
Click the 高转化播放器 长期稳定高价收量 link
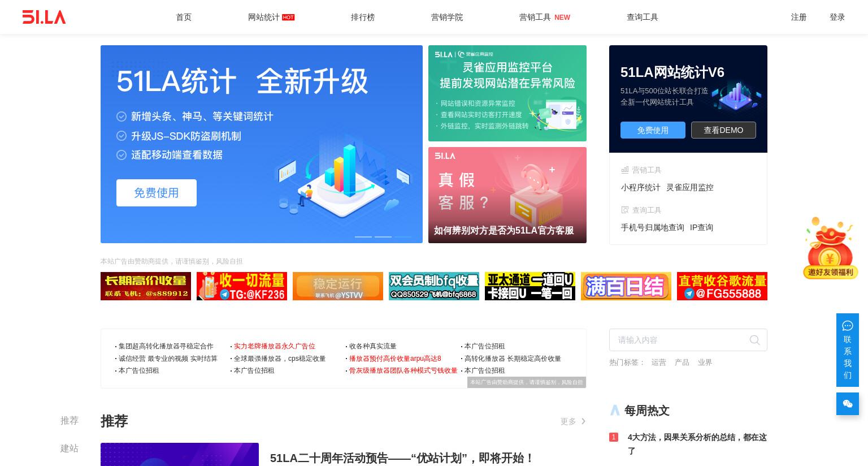(x=512, y=359)
